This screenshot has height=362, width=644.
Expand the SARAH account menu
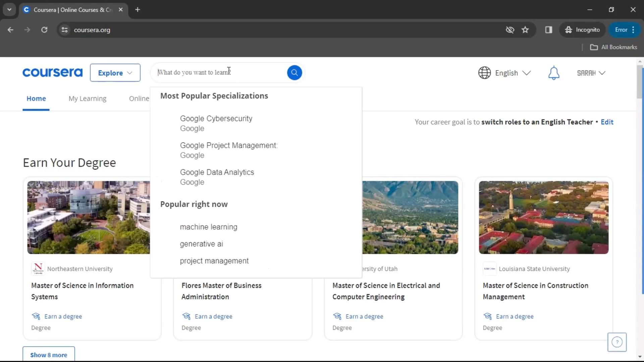click(x=591, y=73)
